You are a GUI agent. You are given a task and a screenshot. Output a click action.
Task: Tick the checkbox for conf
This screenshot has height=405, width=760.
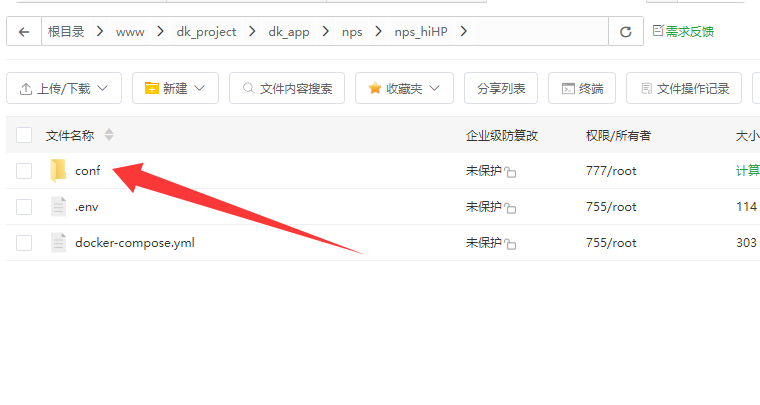(x=24, y=171)
